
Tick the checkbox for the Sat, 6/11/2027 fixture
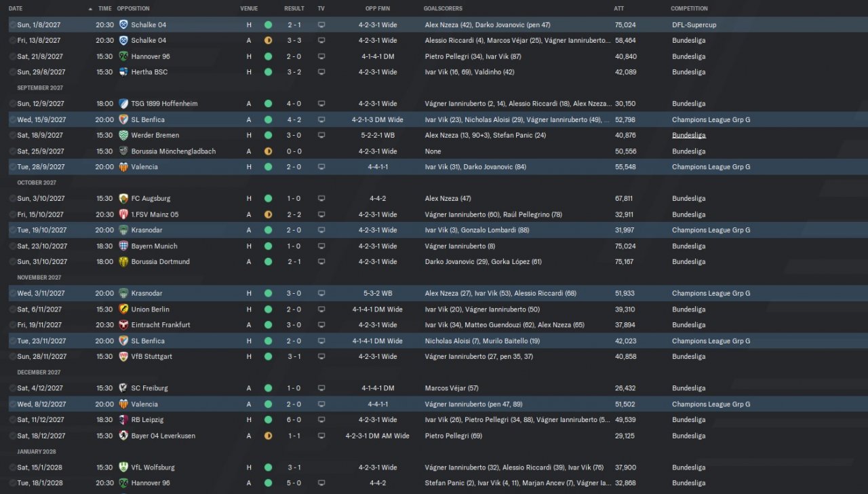coord(13,309)
